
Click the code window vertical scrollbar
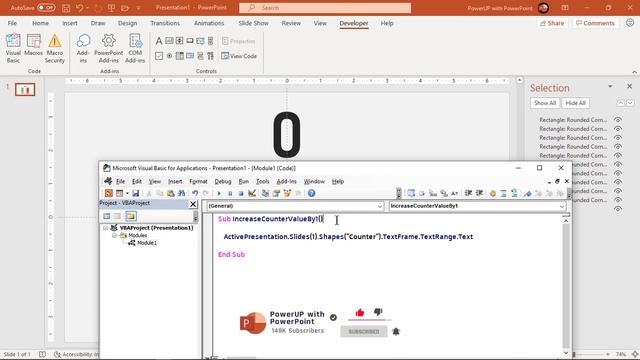click(x=566, y=286)
